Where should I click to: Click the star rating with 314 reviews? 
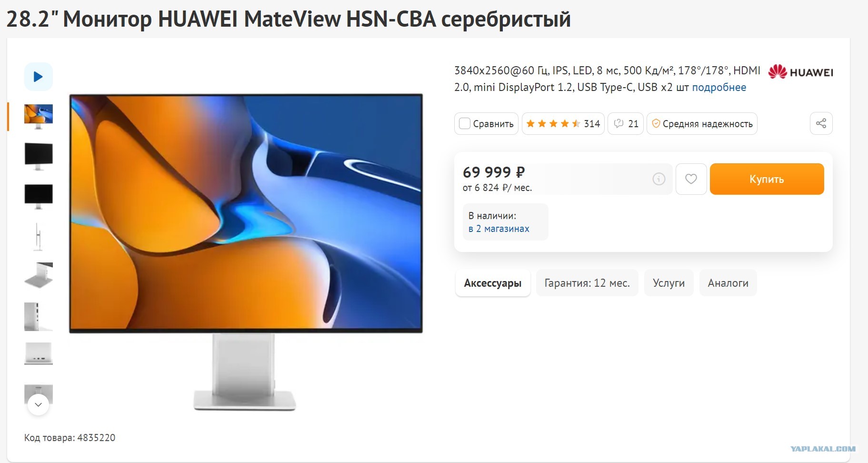point(563,124)
